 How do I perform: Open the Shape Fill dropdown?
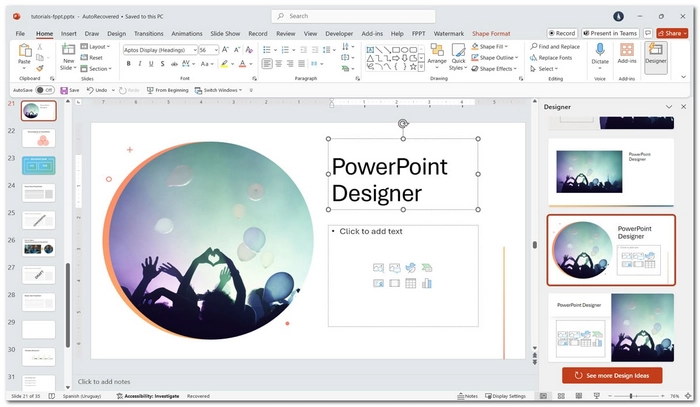[490, 46]
